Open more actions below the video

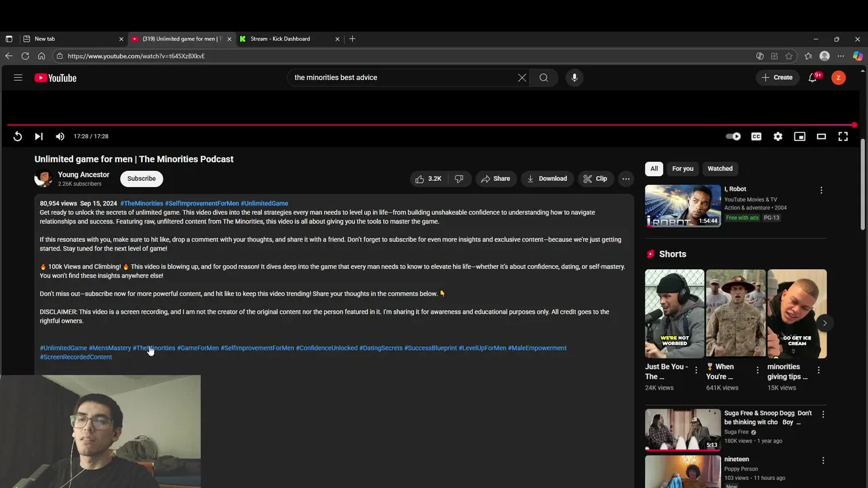pyautogui.click(x=626, y=179)
